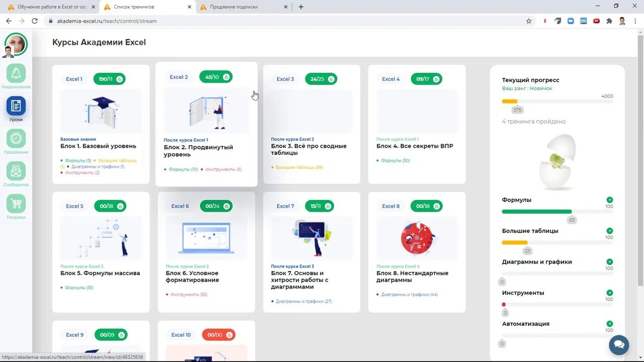This screenshot has height=362, width=644.
Task: Click the Формулы rank badge icon
Action: [x=610, y=200]
